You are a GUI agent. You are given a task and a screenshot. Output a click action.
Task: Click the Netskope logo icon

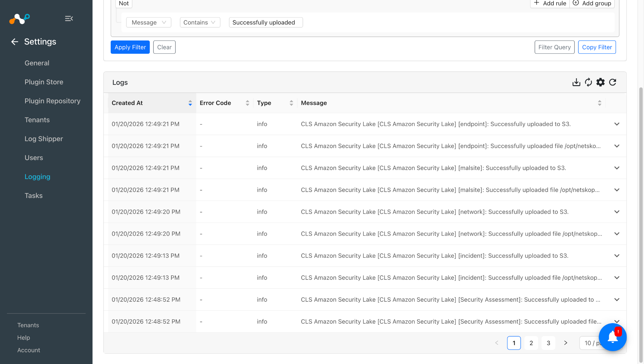(x=19, y=19)
